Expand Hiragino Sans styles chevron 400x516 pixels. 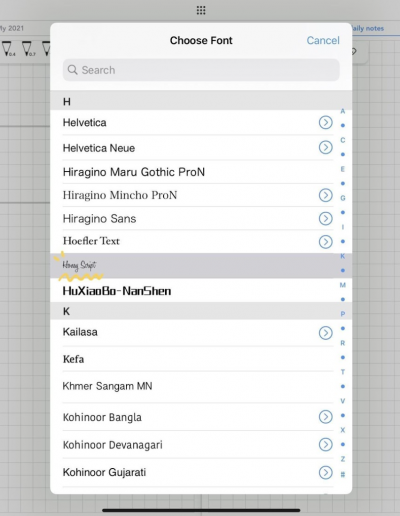tap(325, 219)
